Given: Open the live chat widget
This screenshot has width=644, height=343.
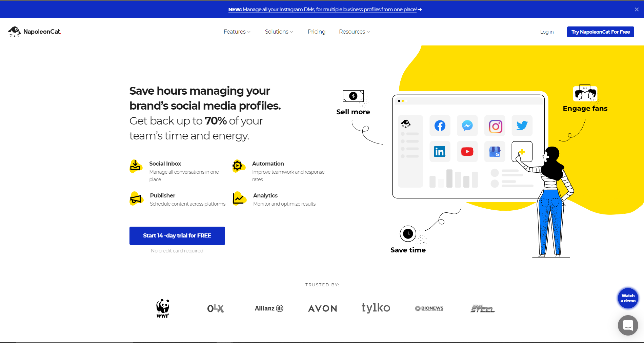Looking at the screenshot, I should [628, 325].
